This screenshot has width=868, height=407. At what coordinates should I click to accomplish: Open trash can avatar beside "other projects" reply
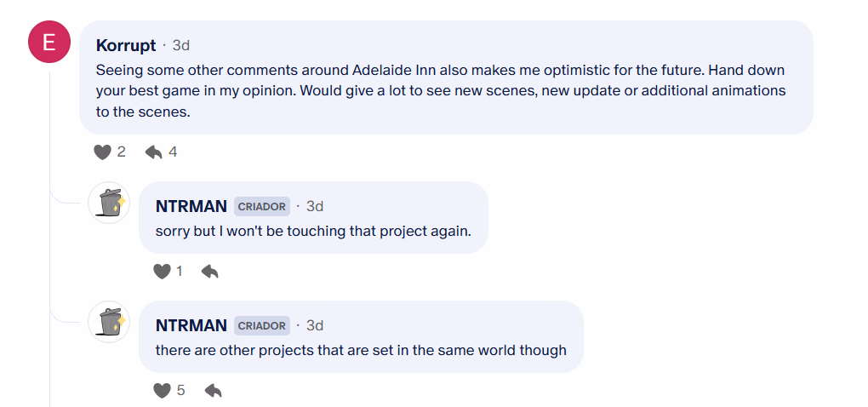109,322
